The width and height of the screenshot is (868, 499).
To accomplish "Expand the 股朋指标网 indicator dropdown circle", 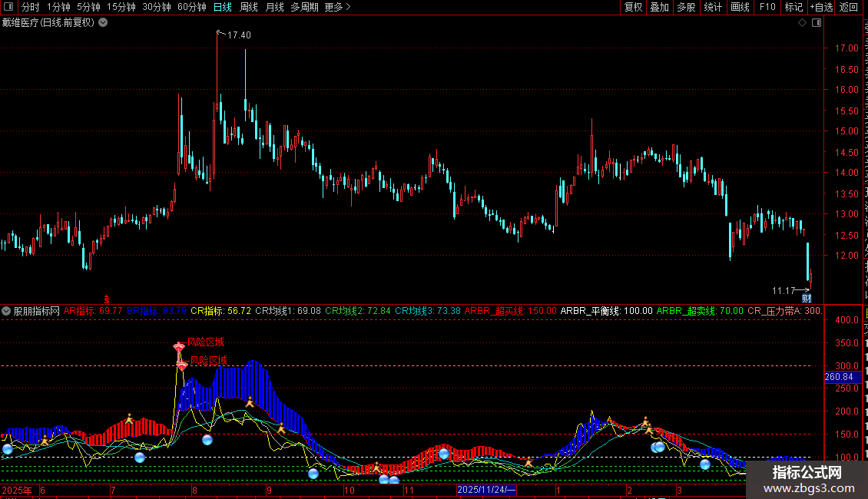I will tap(6, 311).
